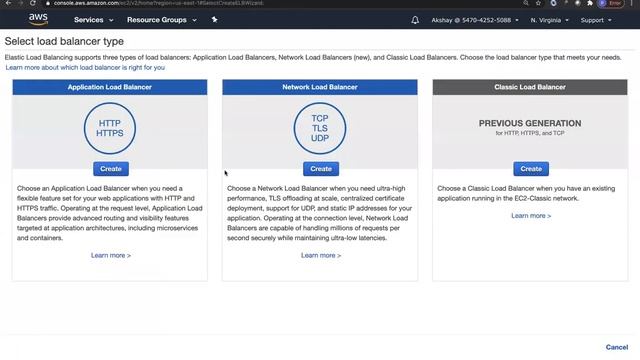The width and height of the screenshot is (640, 360).
Task: Click the TCP TLS UDP circle icon
Action: click(320, 128)
